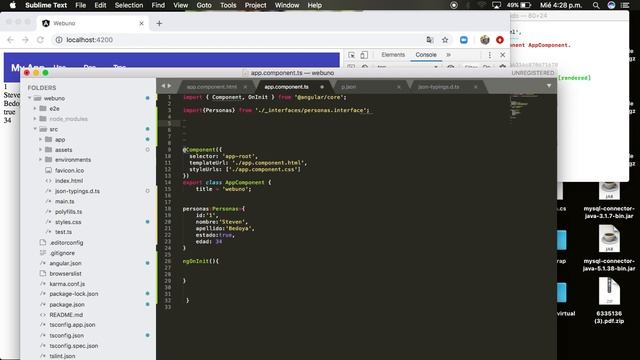
Task: Go to previous tab arrow in Sublime
Action: coord(163,86)
